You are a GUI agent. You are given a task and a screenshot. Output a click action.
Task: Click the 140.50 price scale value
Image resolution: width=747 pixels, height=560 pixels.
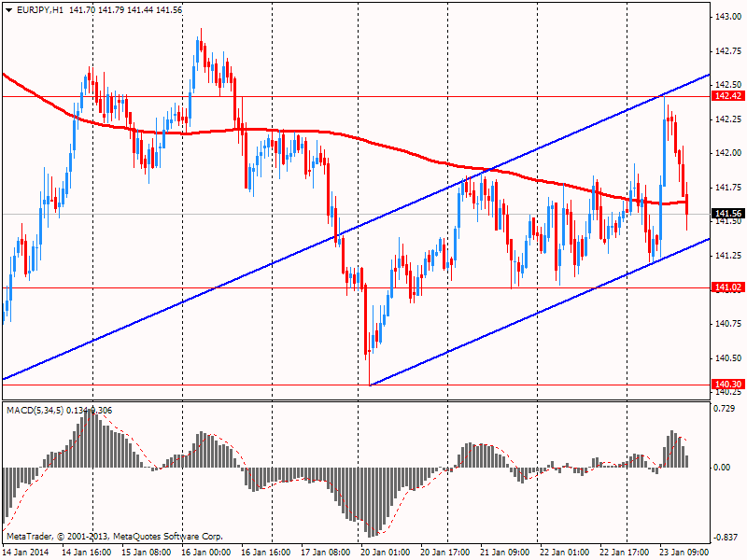click(728, 358)
